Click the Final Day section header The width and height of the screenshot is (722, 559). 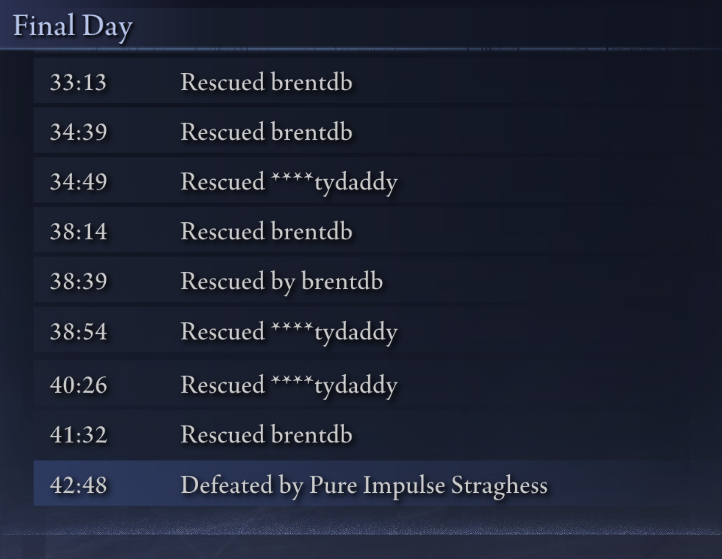point(72,26)
